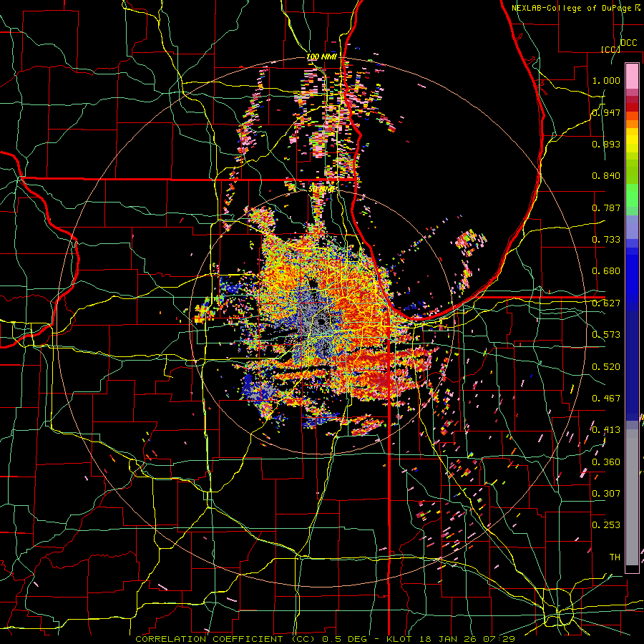
Task: Click the 0.680 scale value
Action: (606, 271)
